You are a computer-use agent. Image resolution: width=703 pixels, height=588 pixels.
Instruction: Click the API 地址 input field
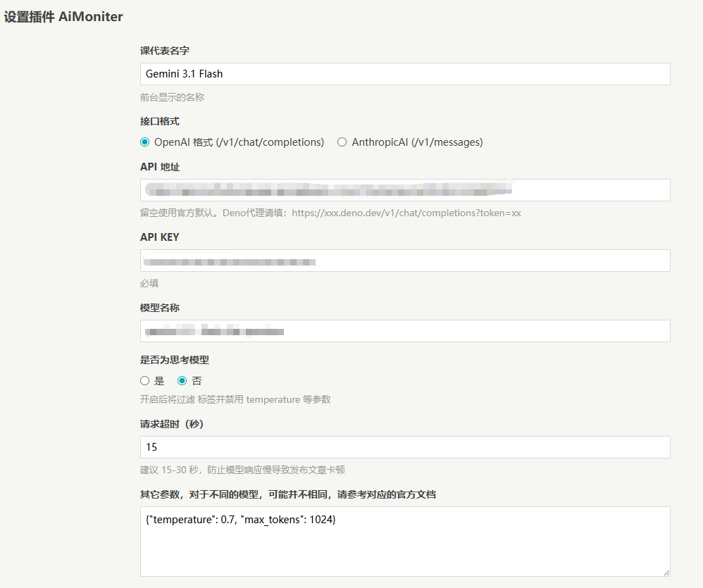click(405, 190)
